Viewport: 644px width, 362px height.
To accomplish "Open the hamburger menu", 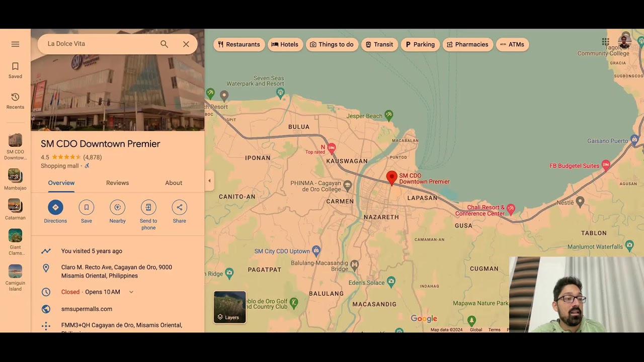I will [15, 44].
